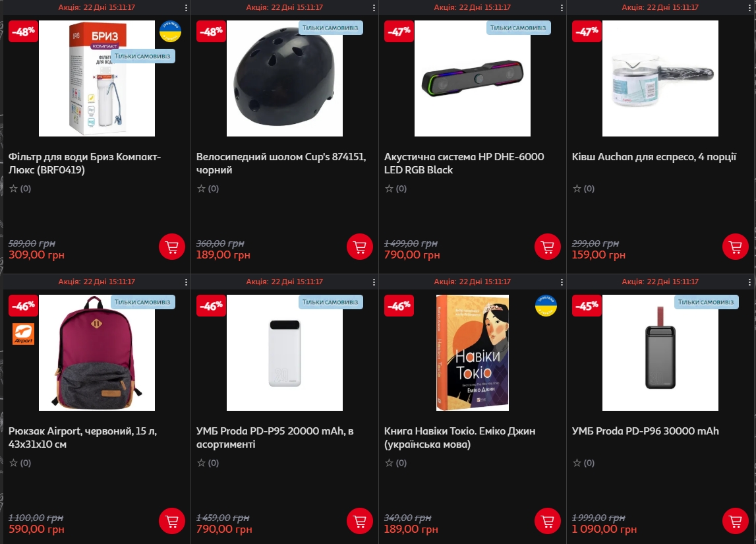Open three-dot menu on Airport backpack card
756x544 pixels.
[186, 282]
